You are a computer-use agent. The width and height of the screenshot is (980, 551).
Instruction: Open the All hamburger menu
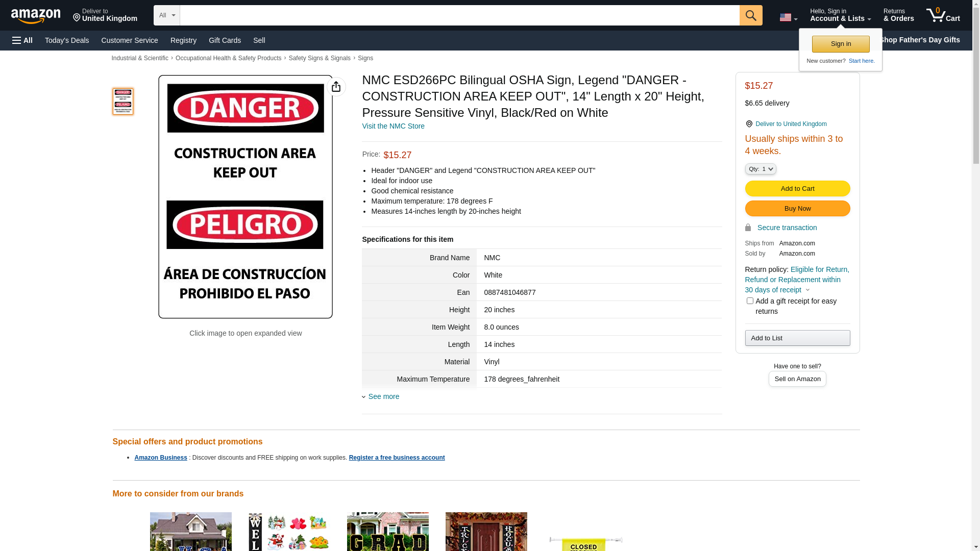[x=22, y=40]
